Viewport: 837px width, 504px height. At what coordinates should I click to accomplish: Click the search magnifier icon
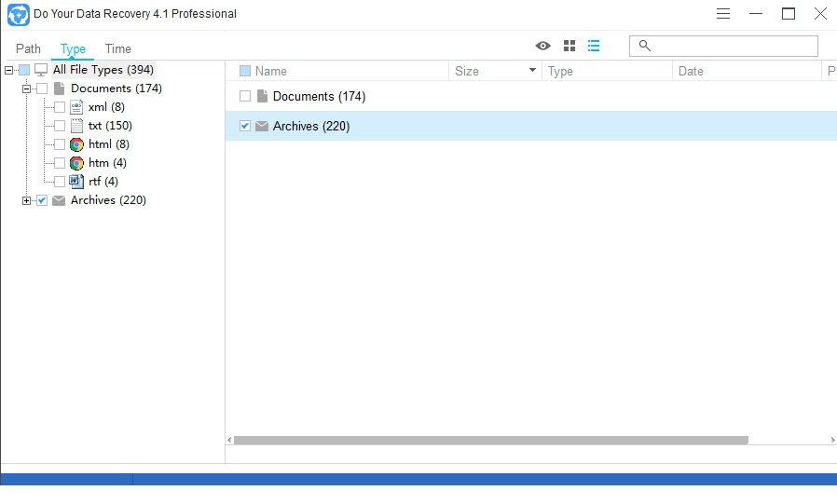point(645,46)
